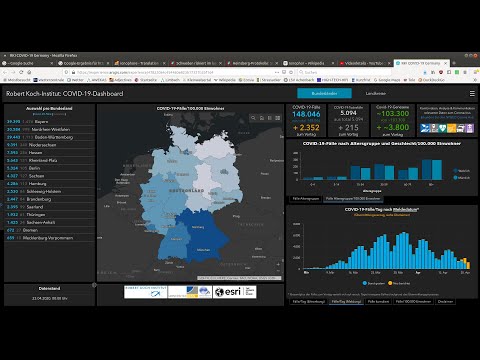The width and height of the screenshot is (480, 360).
Task: Click the map search magnifier icon
Action: coord(253,118)
